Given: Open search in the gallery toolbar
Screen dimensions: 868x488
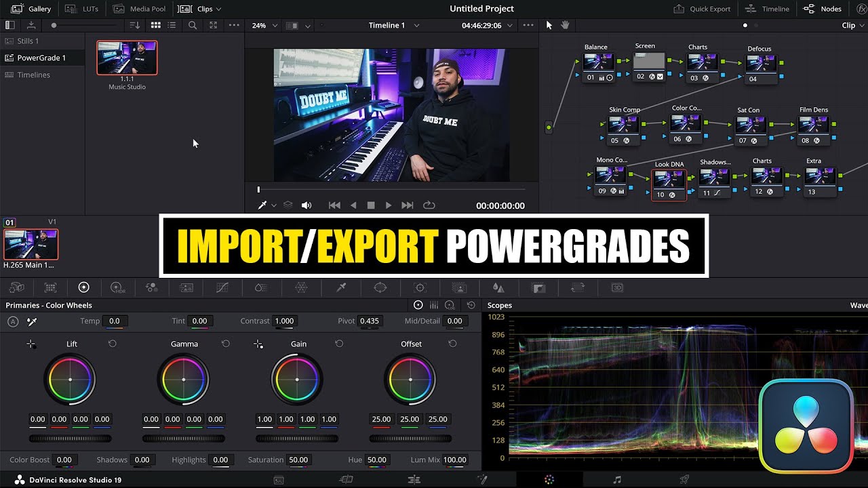Looking at the screenshot, I should coord(193,25).
